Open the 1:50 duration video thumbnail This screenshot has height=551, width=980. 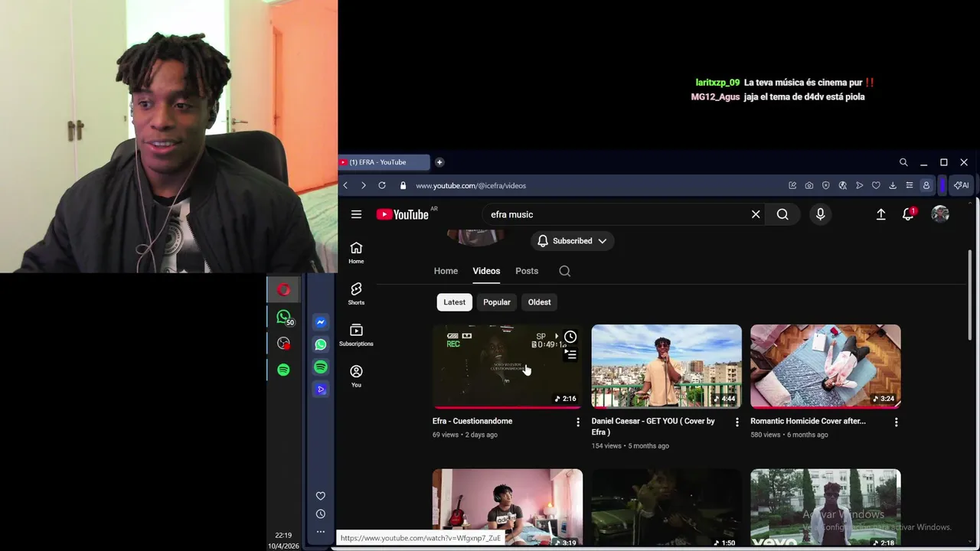pyautogui.click(x=667, y=509)
